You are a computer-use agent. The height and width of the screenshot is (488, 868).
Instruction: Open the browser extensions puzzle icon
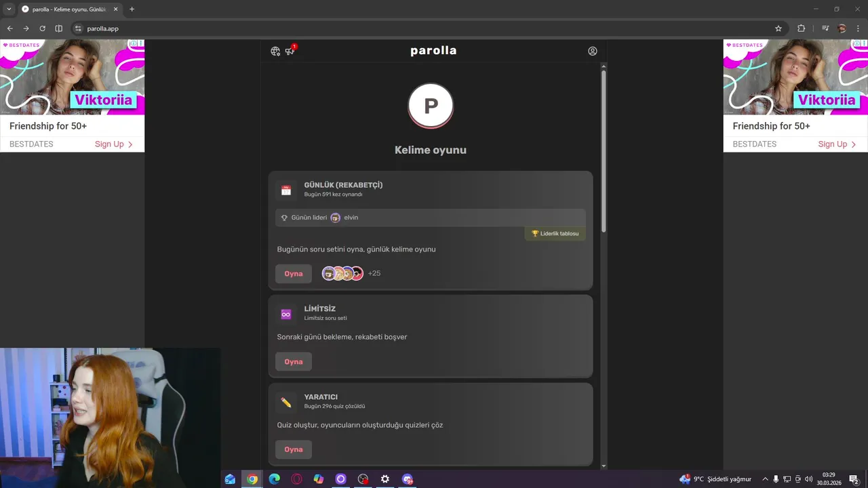pos(801,28)
